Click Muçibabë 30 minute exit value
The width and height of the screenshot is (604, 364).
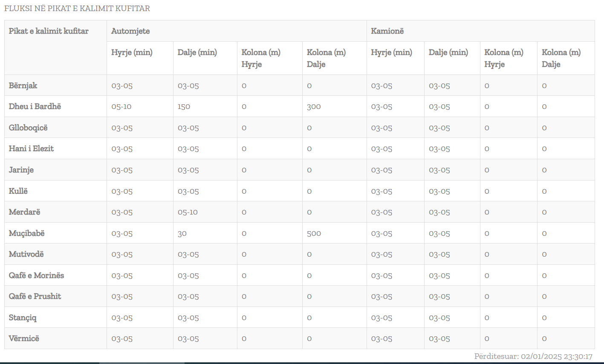182,233
